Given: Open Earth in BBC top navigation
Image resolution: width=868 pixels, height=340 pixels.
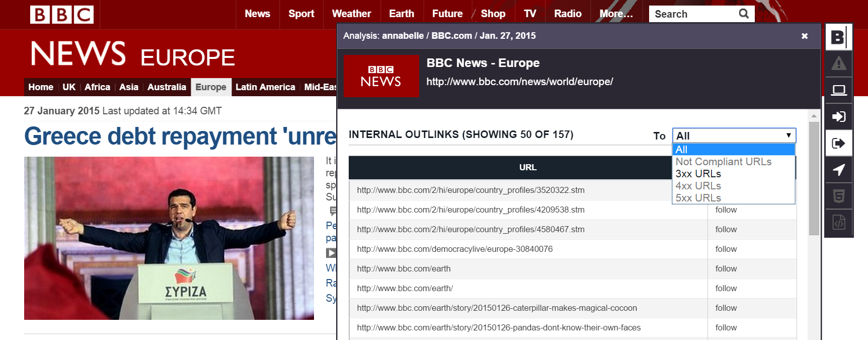Looking at the screenshot, I should pos(401,14).
